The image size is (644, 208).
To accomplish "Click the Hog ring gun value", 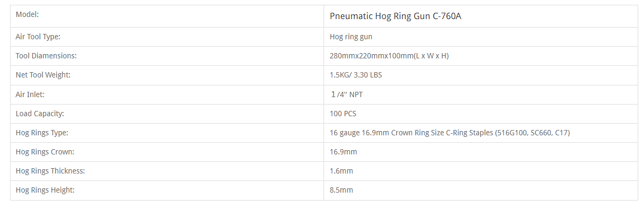I will [x=351, y=37].
